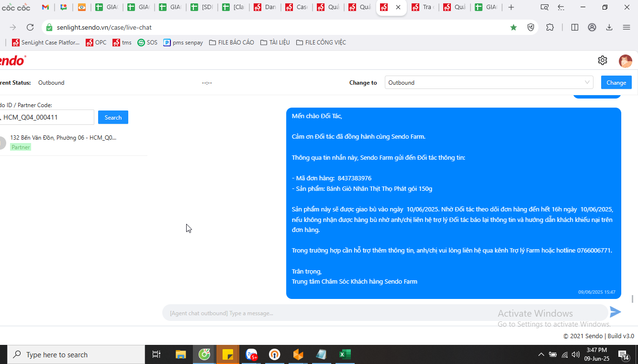Open the tms bookmark

122,43
